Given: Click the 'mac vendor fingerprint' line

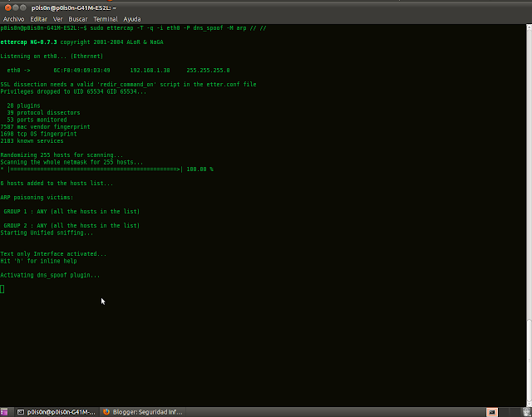Looking at the screenshot, I should coord(45,127).
